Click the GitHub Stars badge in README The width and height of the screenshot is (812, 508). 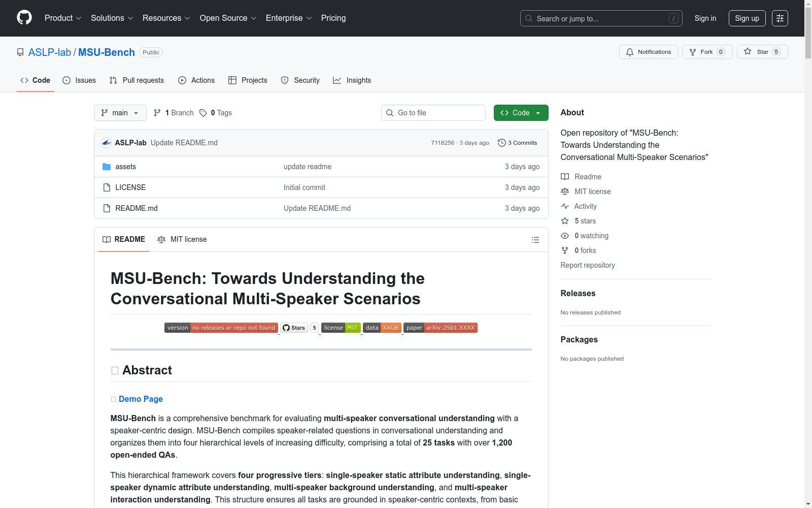(x=299, y=328)
